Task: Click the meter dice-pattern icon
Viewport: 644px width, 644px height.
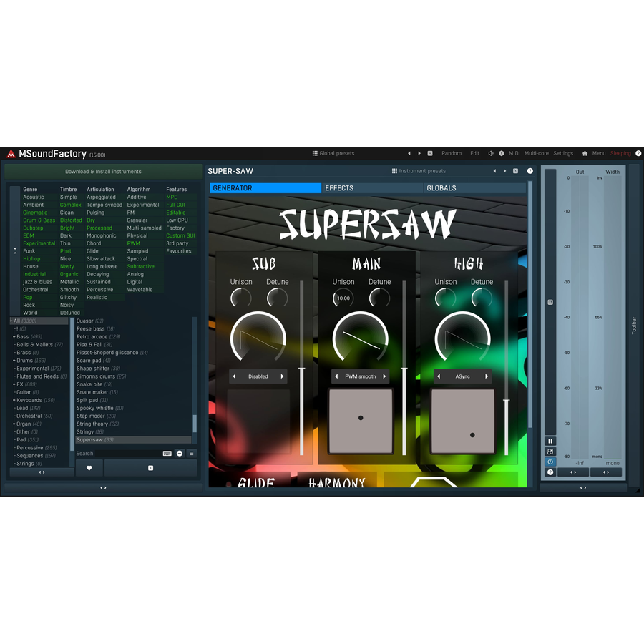Action: [550, 452]
